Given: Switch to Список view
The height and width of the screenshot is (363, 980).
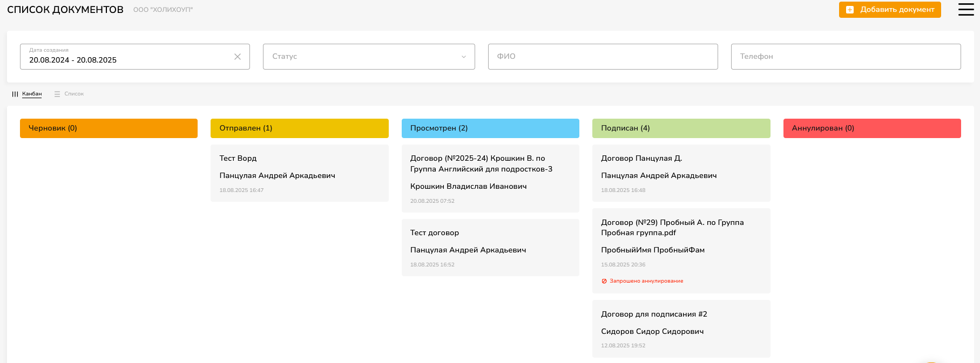Looking at the screenshot, I should [x=74, y=94].
